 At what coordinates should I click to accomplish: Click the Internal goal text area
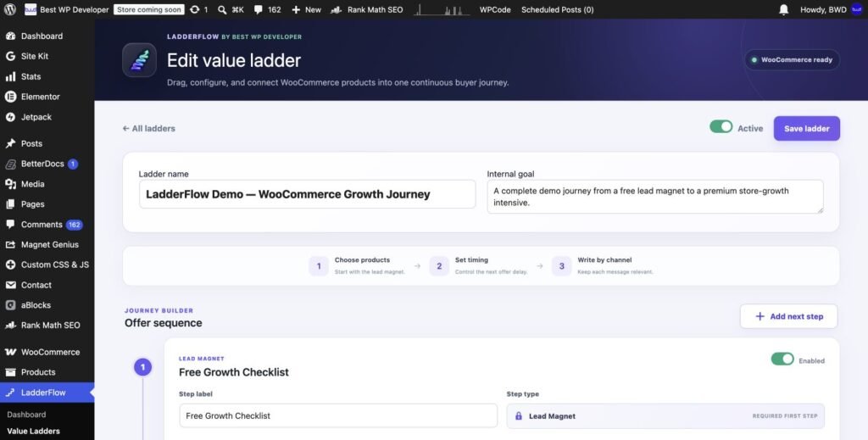[655, 197]
